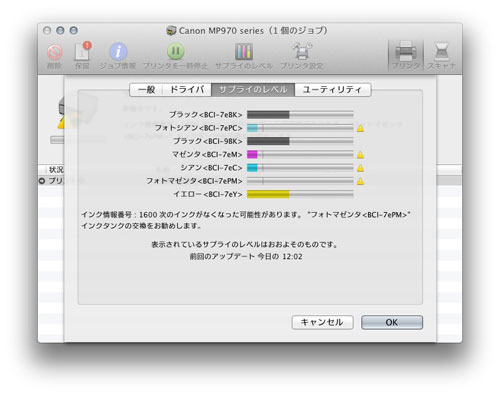Viewport: 500px width, 395px height.
Task: Click Canon printer icon in title bar
Action: (x=171, y=31)
